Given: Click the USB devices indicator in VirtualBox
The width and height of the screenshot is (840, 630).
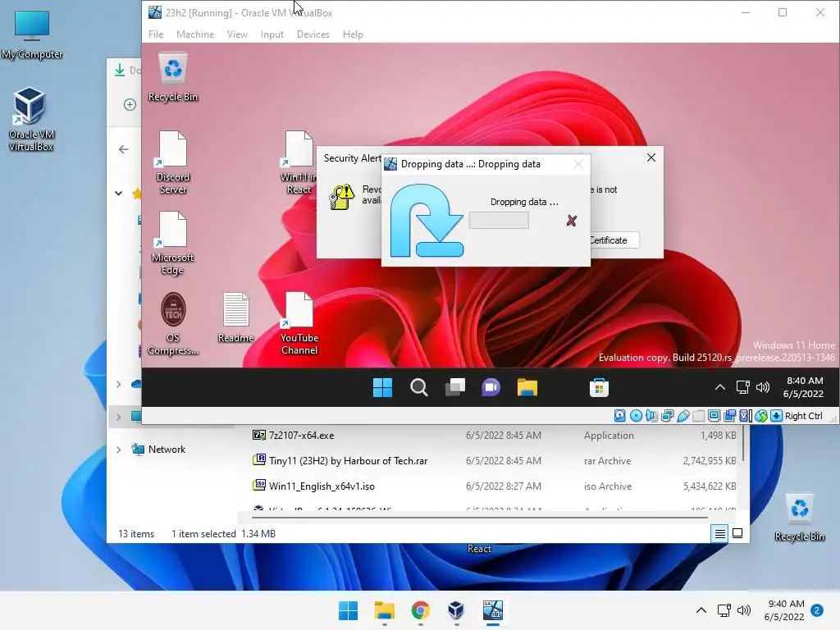Looking at the screenshot, I should (683, 416).
